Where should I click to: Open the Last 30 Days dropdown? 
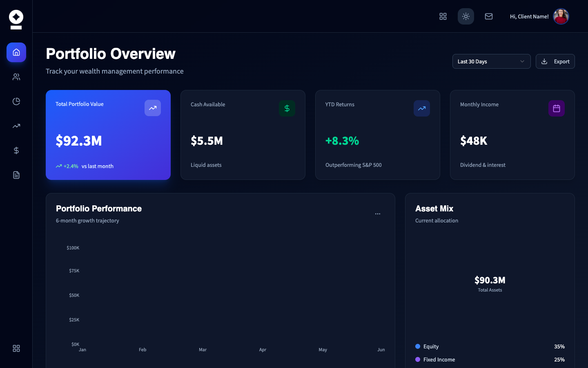tap(491, 61)
